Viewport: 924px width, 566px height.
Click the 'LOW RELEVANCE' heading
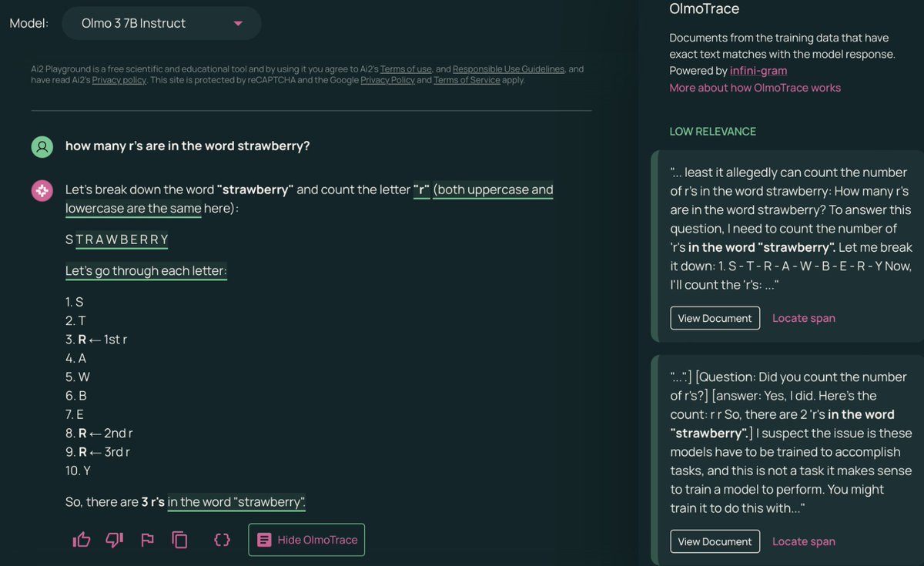click(x=712, y=132)
